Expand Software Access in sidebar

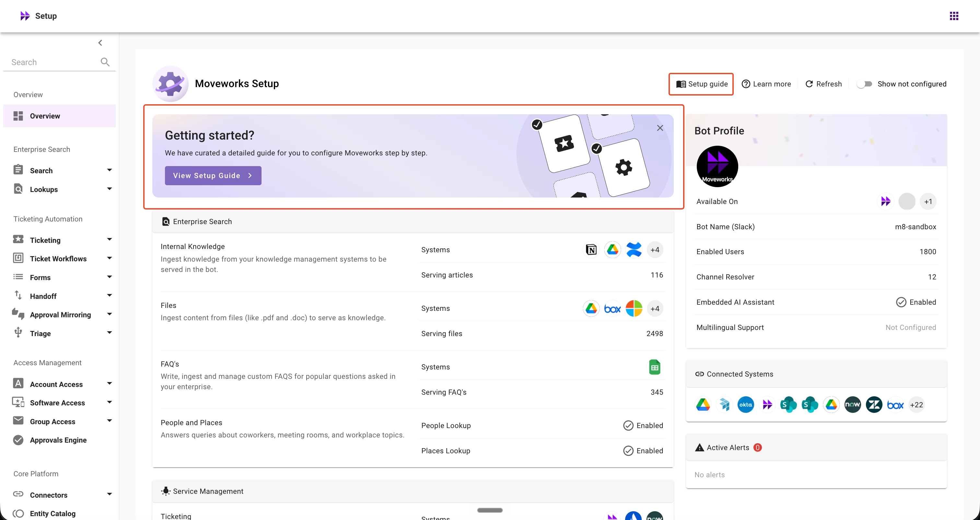pos(109,402)
